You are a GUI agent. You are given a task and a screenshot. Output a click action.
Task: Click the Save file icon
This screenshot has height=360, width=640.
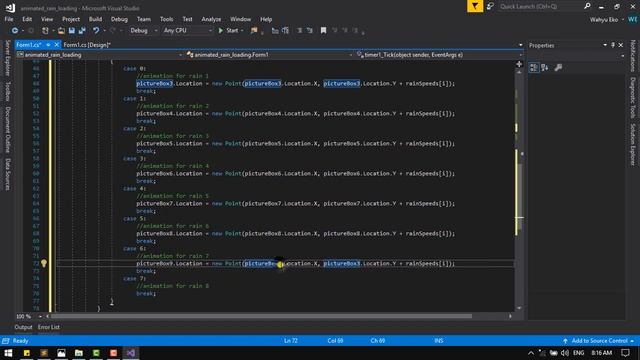72,31
